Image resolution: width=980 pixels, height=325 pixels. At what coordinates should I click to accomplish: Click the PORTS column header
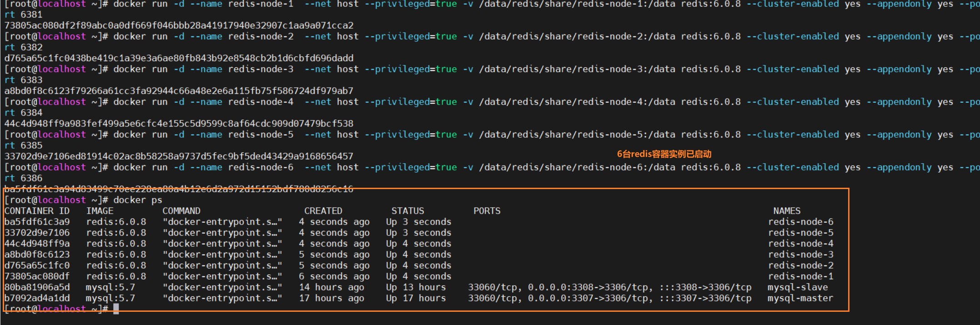pos(487,211)
